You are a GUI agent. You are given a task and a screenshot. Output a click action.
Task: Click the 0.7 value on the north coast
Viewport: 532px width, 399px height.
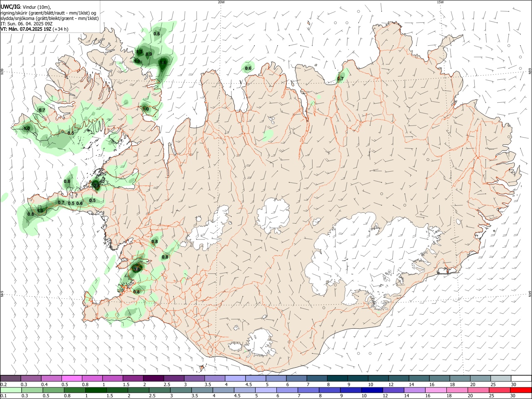[340, 79]
